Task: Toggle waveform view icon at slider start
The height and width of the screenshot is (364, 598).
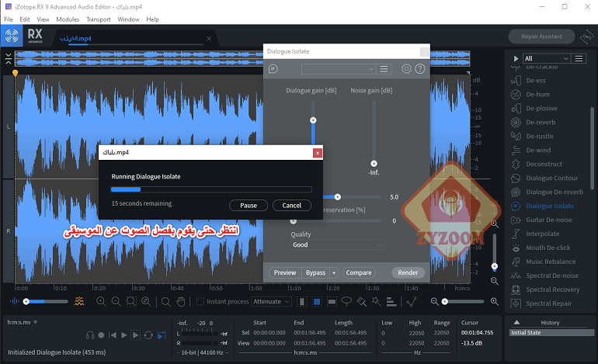Action: click(x=15, y=301)
